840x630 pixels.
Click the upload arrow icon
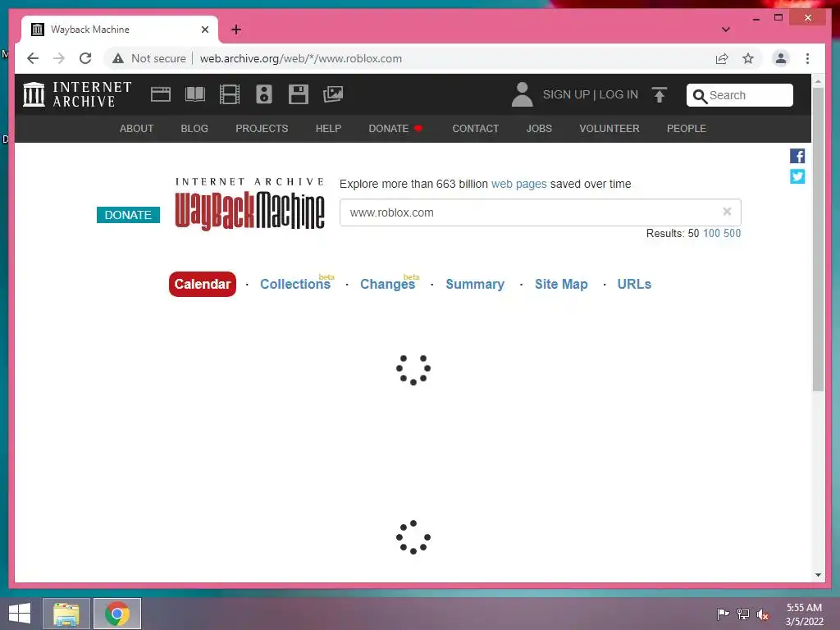tap(660, 94)
